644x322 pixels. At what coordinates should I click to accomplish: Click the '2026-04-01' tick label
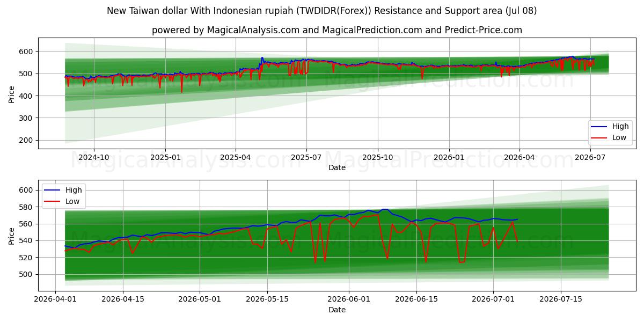click(x=56, y=299)
